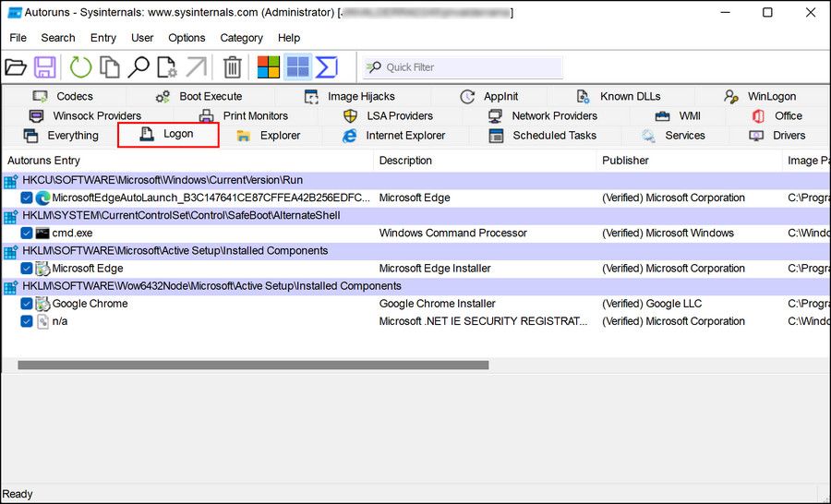Switch to the Drivers tab
831x504 pixels.
(x=777, y=136)
